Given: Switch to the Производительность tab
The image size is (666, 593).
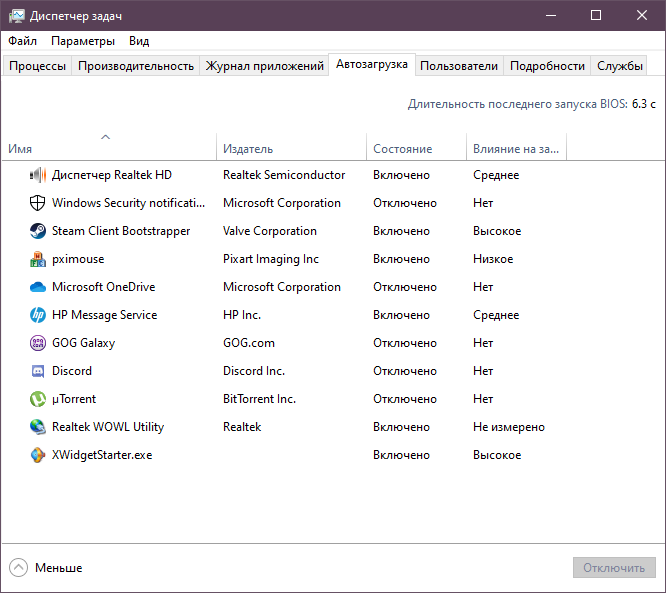Looking at the screenshot, I should (136, 66).
